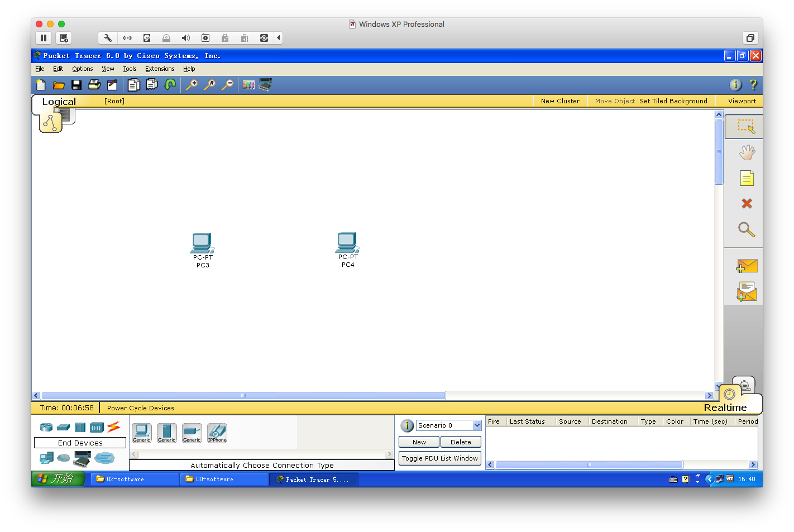Select the Delete tool (red X)
This screenshot has width=794, height=532.
(747, 204)
